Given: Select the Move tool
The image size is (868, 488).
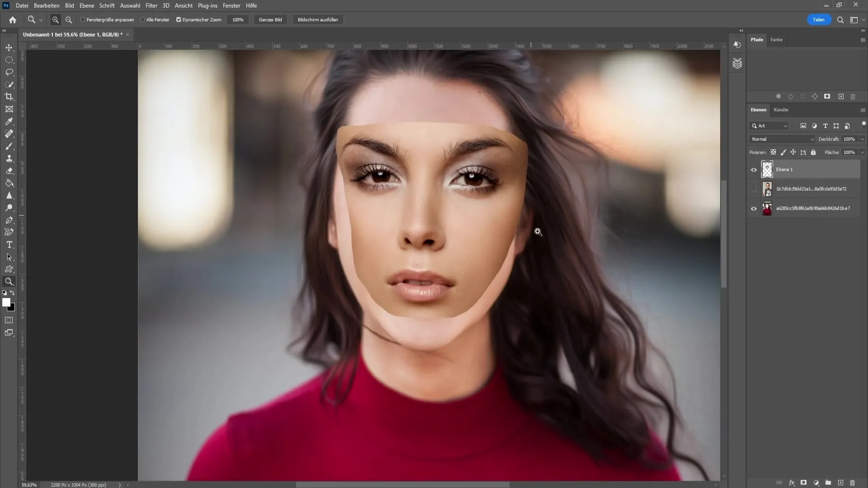Looking at the screenshot, I should coord(9,47).
